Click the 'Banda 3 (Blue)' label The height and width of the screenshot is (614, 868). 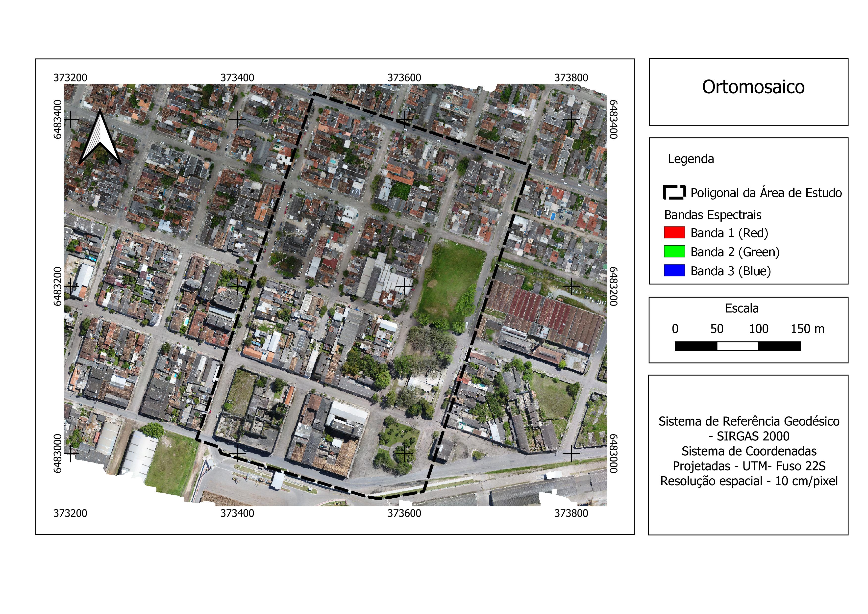[x=730, y=271]
